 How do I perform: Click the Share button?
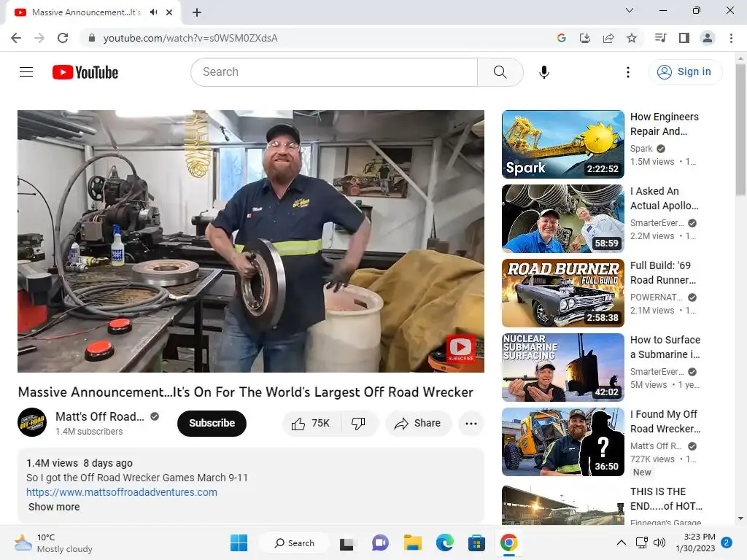pyautogui.click(x=418, y=424)
